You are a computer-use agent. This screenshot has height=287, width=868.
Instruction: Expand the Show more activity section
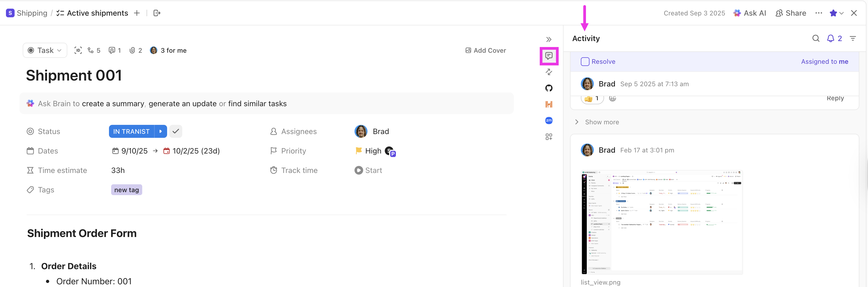pyautogui.click(x=602, y=122)
